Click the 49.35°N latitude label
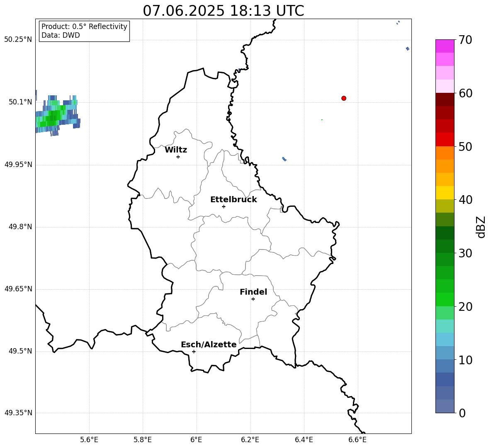Viewport: 491px width, 448px height. (18, 413)
